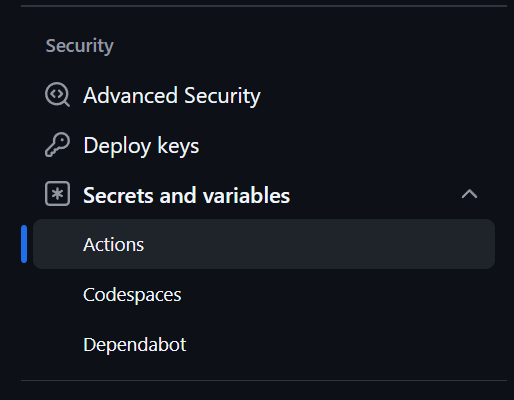Click the Advanced Security magnifier code icon

[x=57, y=95]
